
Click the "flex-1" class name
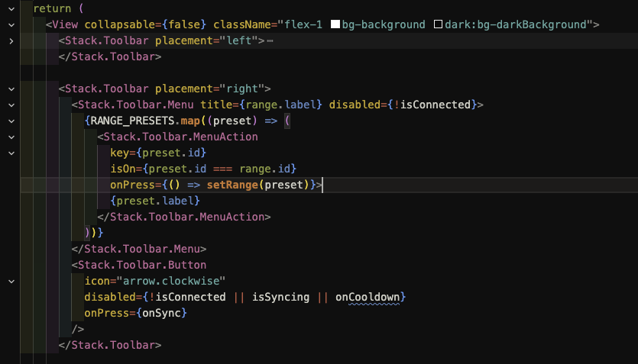coord(303,24)
